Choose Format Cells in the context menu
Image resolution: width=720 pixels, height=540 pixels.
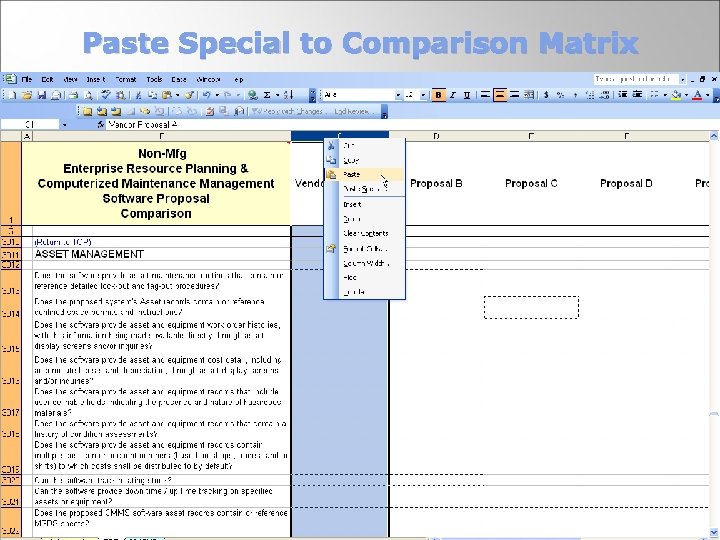365,249
